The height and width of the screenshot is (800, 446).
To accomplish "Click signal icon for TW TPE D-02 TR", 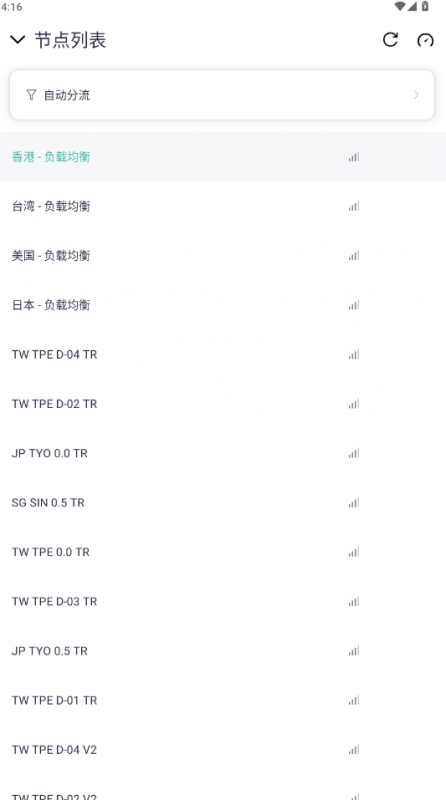I will coord(354,404).
